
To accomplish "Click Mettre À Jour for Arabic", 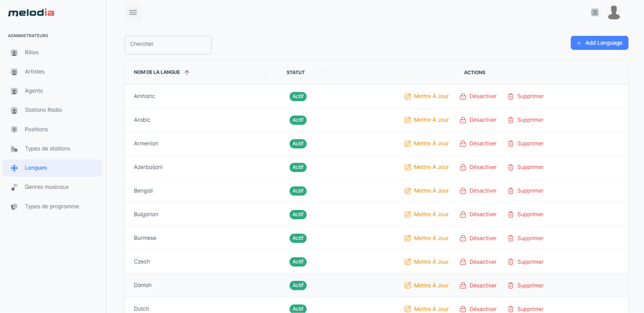I will point(431,120).
